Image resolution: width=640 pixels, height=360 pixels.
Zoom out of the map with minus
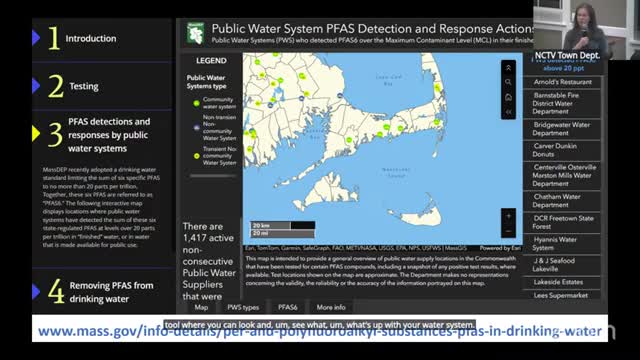pyautogui.click(x=509, y=231)
